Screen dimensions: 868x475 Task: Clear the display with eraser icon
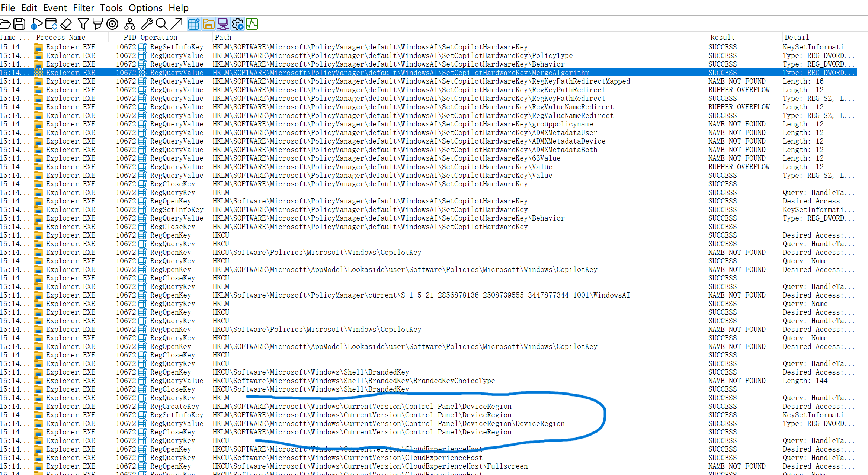click(x=66, y=24)
